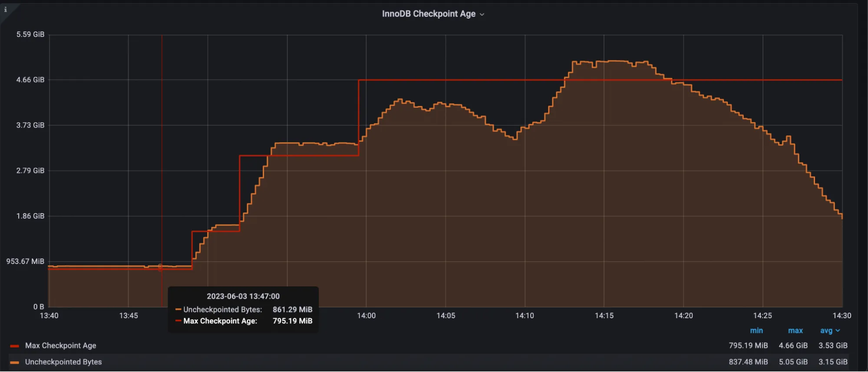Screen dimensions: 868x372
Task: Click the chevron beside the panel title
Action: tap(482, 14)
